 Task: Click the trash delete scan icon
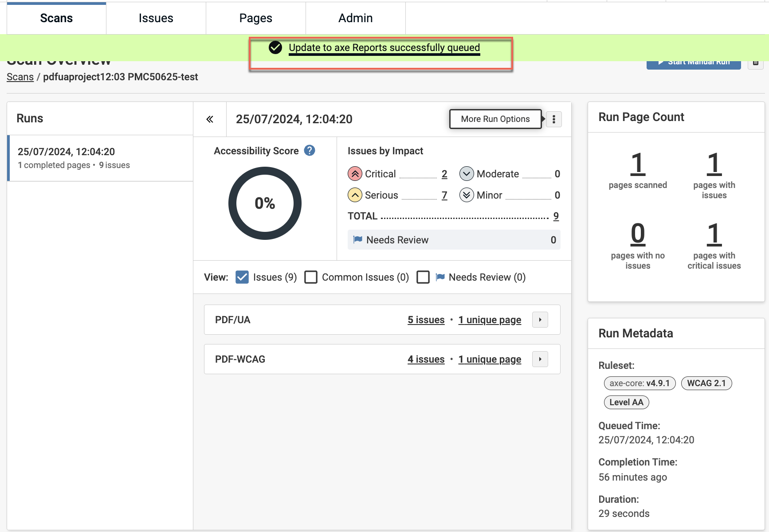coord(756,63)
